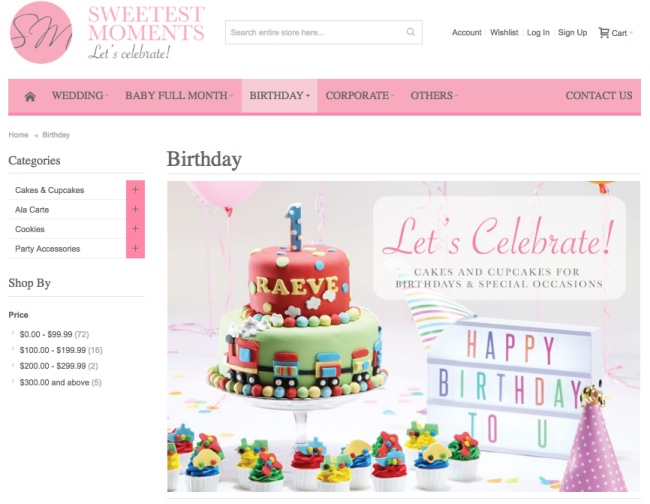This screenshot has width=650, height=504.
Task: Open the Wishlist link
Action: click(504, 32)
